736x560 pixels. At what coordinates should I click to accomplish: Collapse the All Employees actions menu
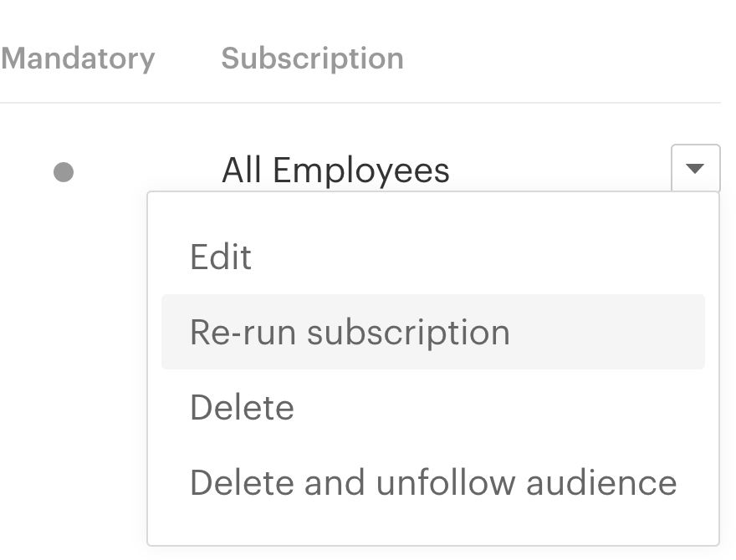point(695,169)
